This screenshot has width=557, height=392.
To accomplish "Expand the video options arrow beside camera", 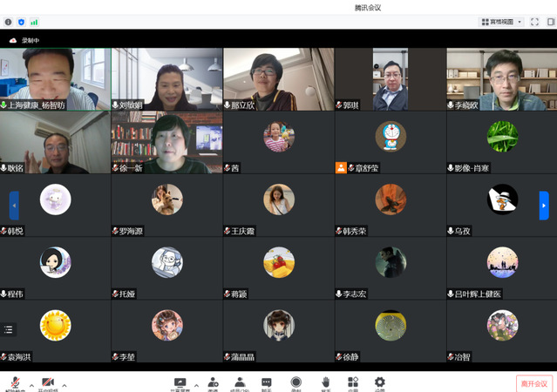I will (x=64, y=384).
